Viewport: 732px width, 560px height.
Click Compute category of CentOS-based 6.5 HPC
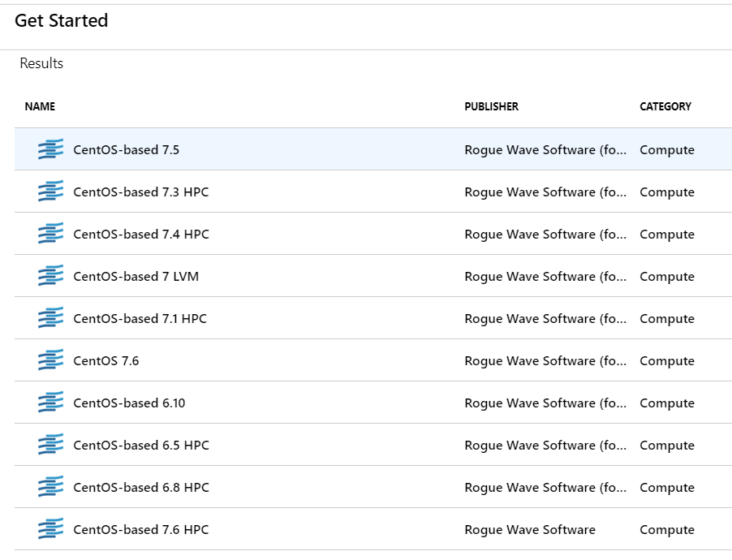point(667,446)
